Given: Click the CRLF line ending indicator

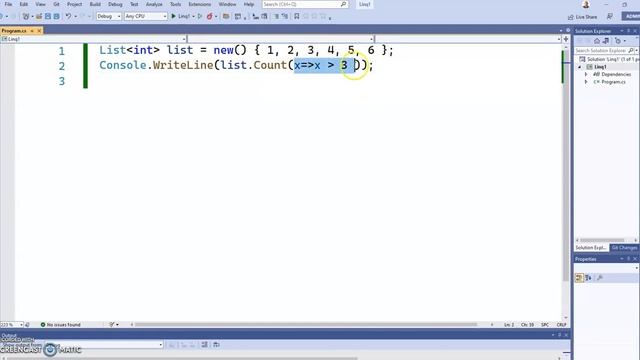Looking at the screenshot, I should click(561, 325).
